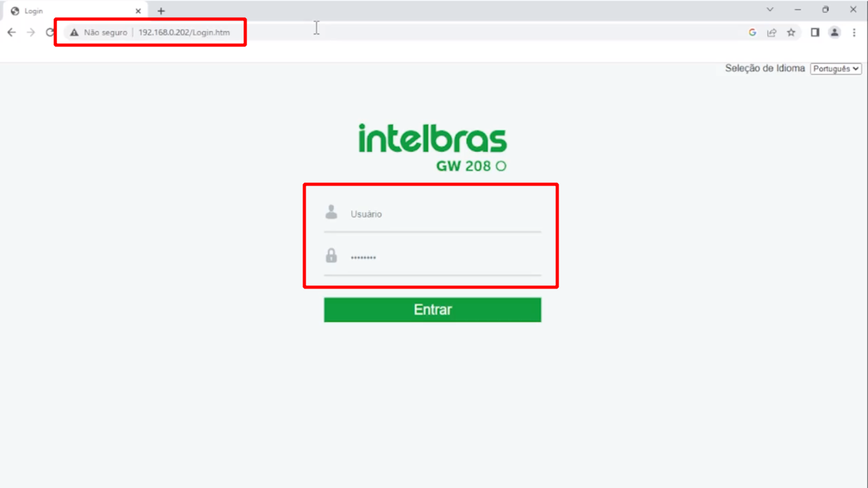Open the Chrome profile avatar
This screenshot has width=868, height=488.
(834, 32)
